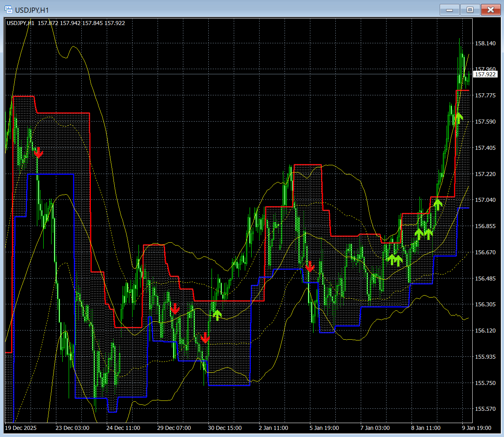Click price scale label 156.855
This screenshot has height=437, width=504.
(x=485, y=226)
